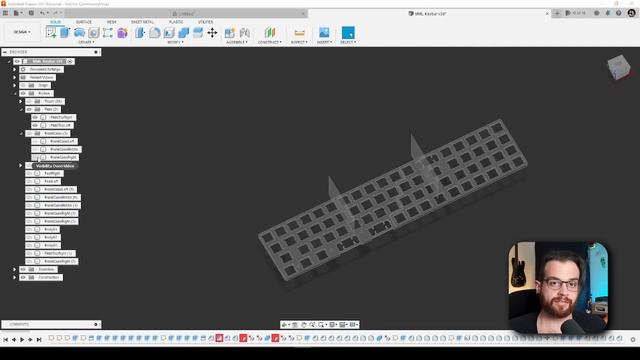Image resolution: width=640 pixels, height=360 pixels.
Task: Select the Fillet tool in the Modify group
Action: 155,33
